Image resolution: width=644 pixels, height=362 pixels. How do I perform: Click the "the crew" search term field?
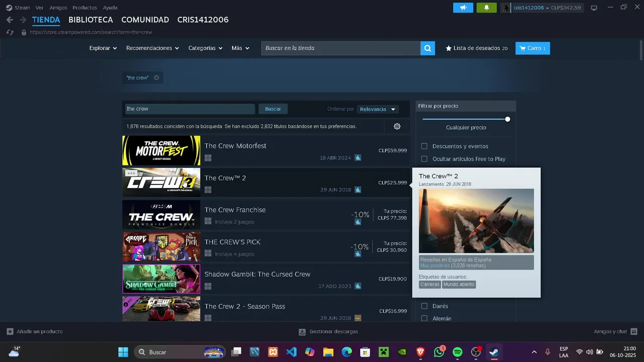pos(190,109)
